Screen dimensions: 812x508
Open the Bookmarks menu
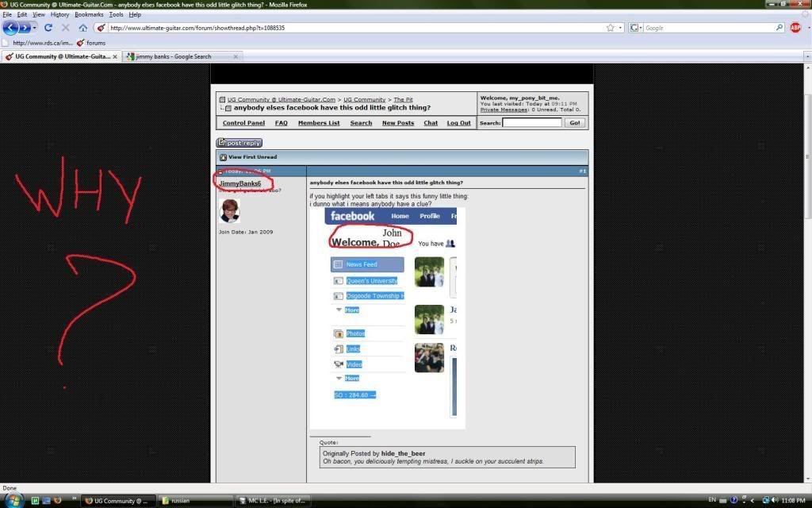pyautogui.click(x=89, y=14)
